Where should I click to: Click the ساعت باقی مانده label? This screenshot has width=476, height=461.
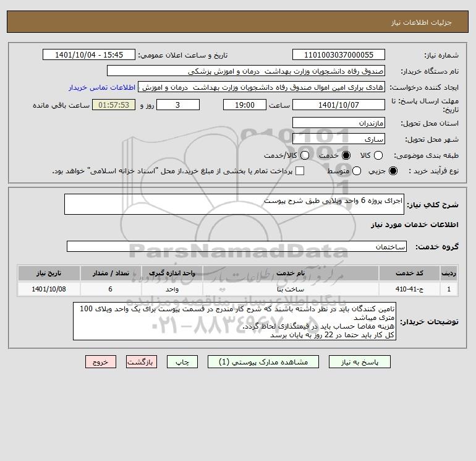pos(61,105)
